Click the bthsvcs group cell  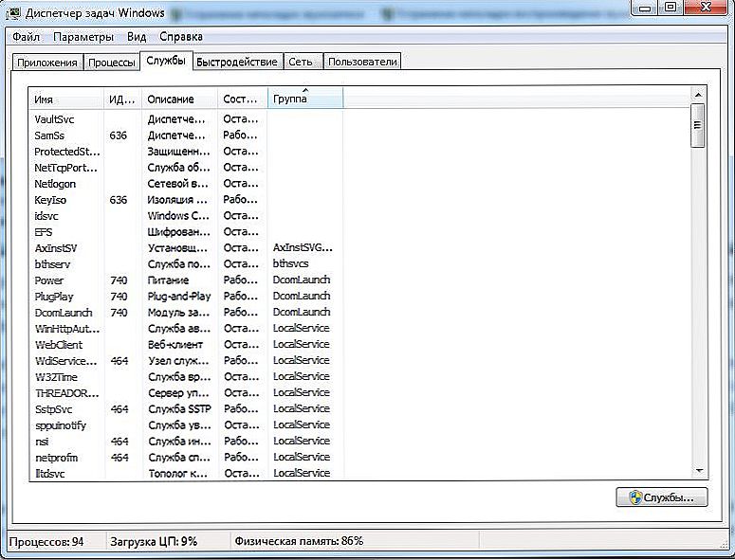click(x=290, y=263)
